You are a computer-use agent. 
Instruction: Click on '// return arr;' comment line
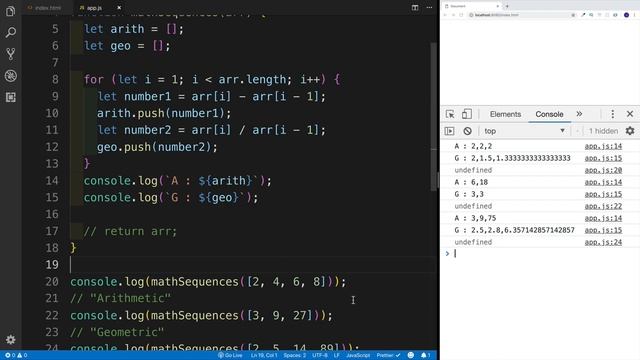(130, 231)
